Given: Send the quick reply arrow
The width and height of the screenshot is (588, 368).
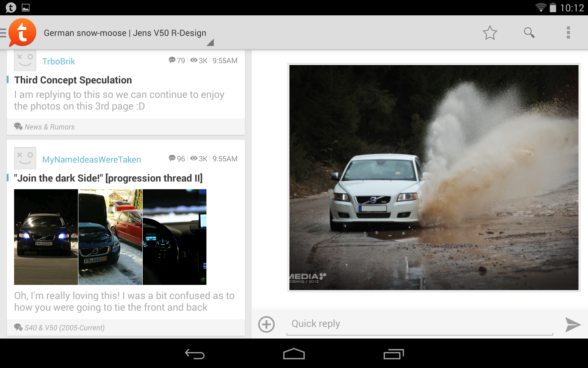Looking at the screenshot, I should [x=572, y=324].
